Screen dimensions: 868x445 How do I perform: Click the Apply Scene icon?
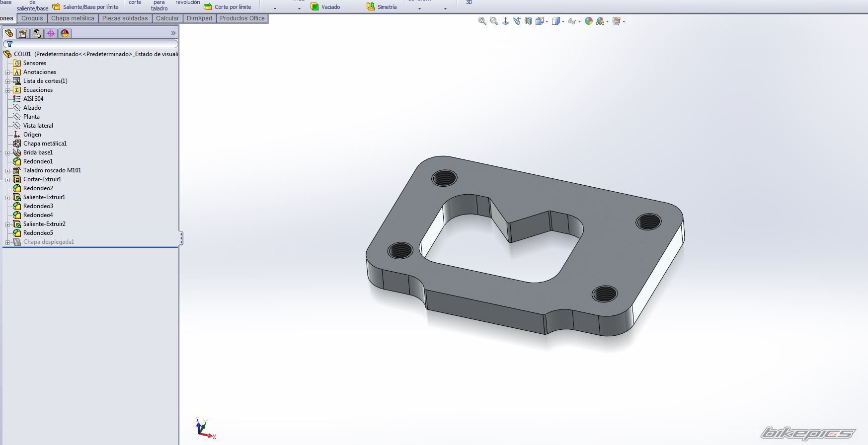click(600, 21)
